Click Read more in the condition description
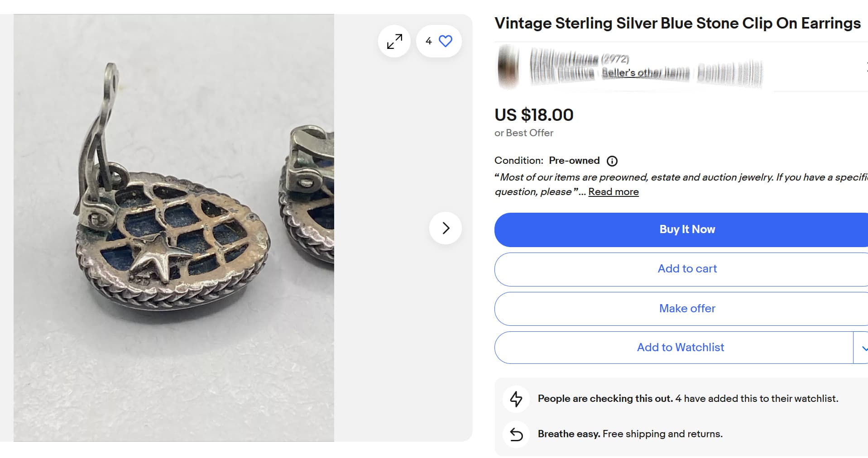The height and width of the screenshot is (458, 868). (x=613, y=192)
